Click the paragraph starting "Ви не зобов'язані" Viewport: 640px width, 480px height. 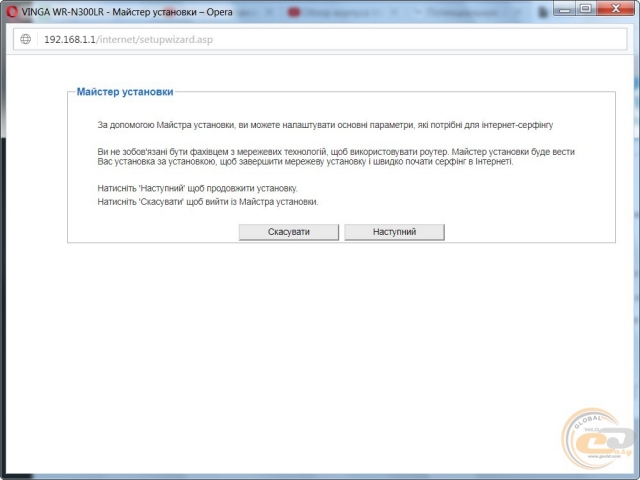[336, 157]
